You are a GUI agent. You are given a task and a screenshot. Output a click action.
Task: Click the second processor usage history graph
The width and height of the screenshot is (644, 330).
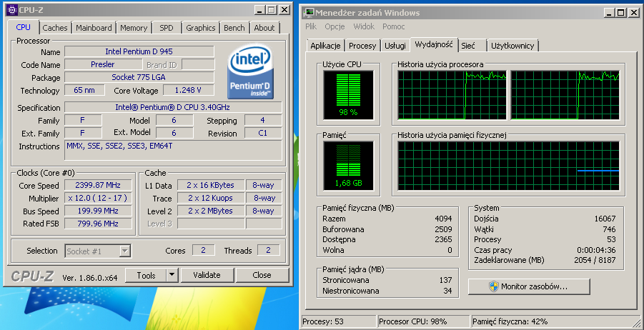[565, 95]
